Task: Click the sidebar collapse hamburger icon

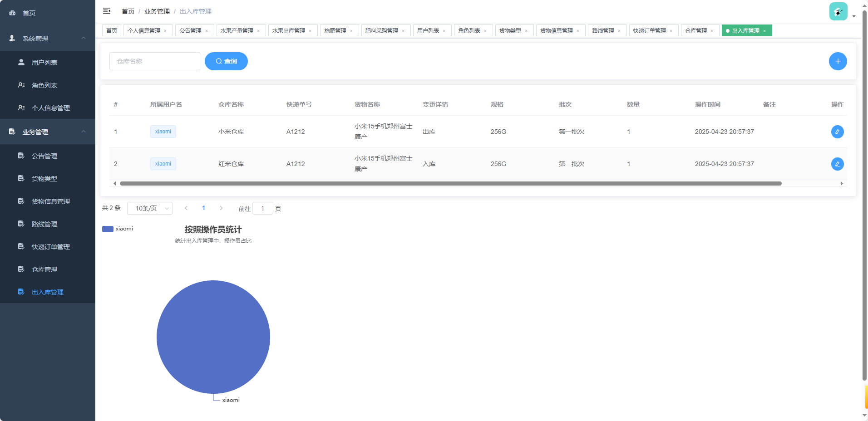Action: [107, 11]
